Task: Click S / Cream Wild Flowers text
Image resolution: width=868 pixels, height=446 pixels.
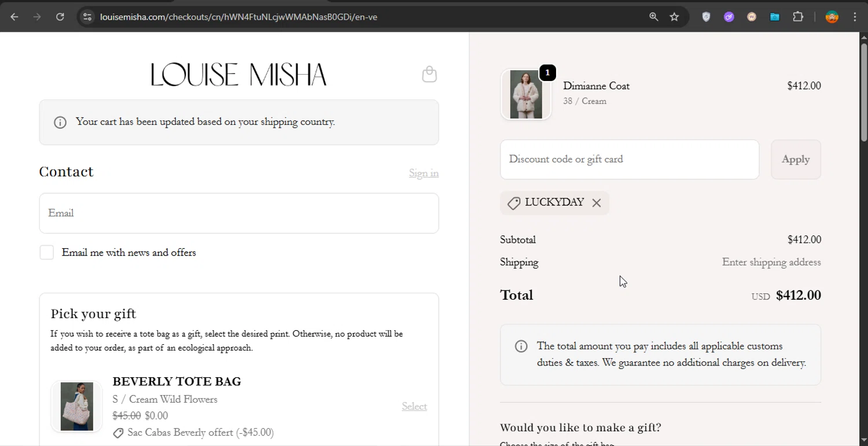Action: point(165,400)
